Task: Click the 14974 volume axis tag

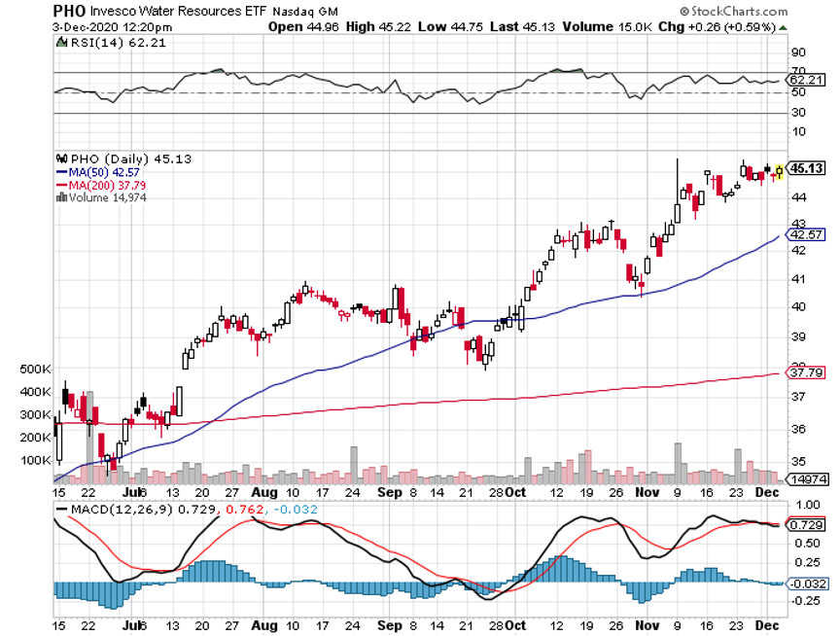Action: tap(808, 479)
